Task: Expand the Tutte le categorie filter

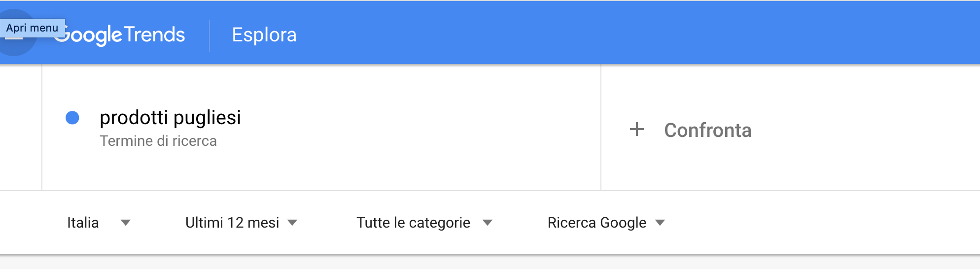Action: coord(424,223)
